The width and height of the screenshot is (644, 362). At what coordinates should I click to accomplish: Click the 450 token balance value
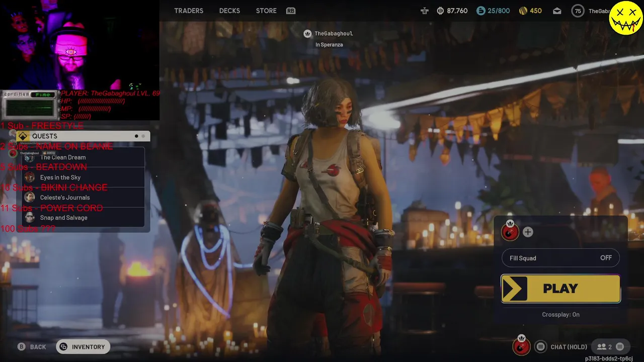point(536,11)
